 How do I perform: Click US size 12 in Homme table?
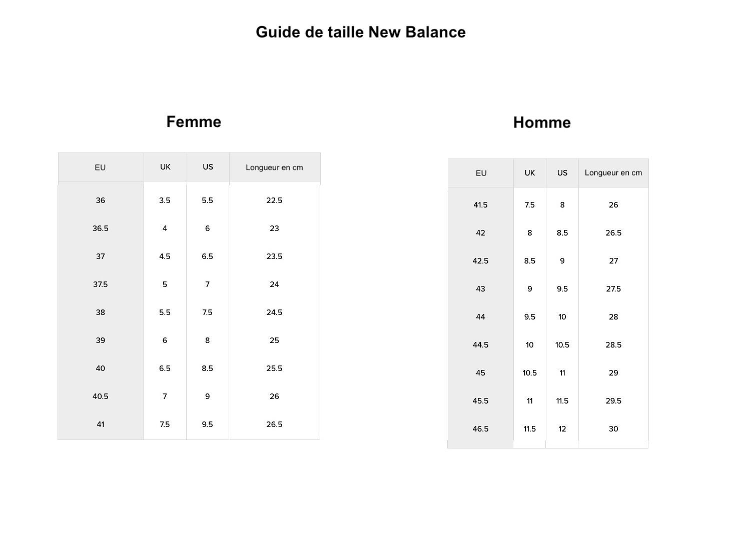point(562,429)
